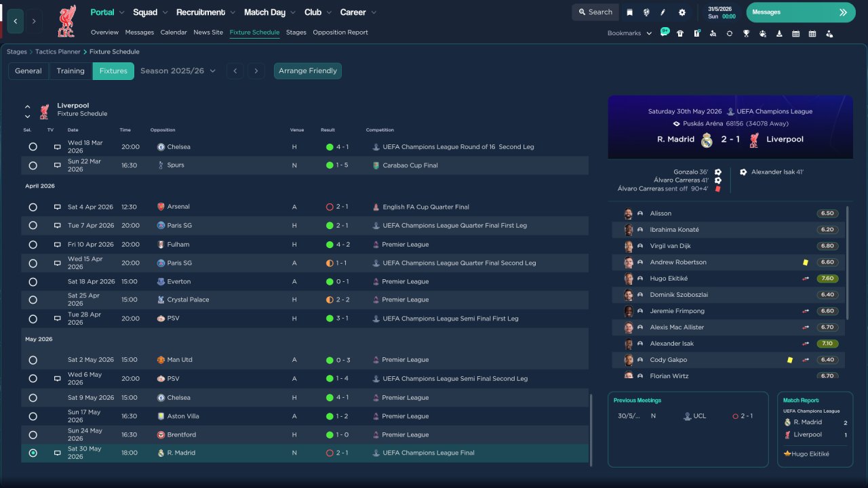
Task: Click the player ratings list scrollbar
Action: click(x=848, y=263)
